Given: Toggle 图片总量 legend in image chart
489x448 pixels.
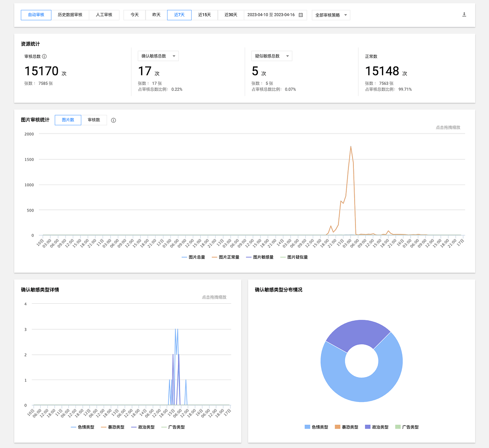Looking at the screenshot, I should pyautogui.click(x=193, y=257).
